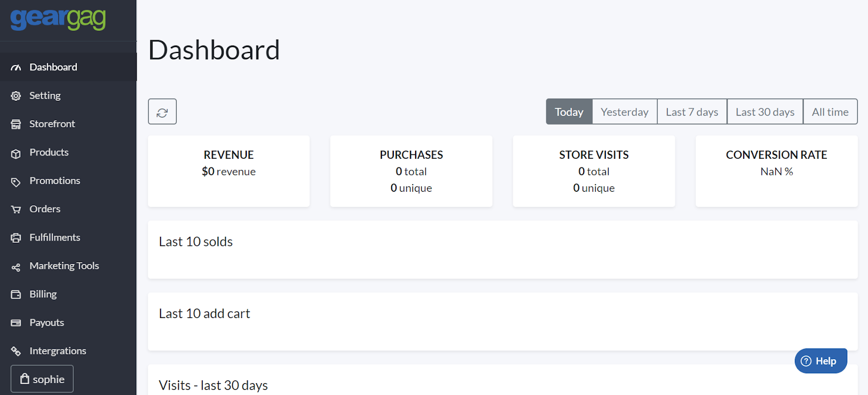Click the Storefront shop icon
The image size is (868, 395).
(16, 124)
